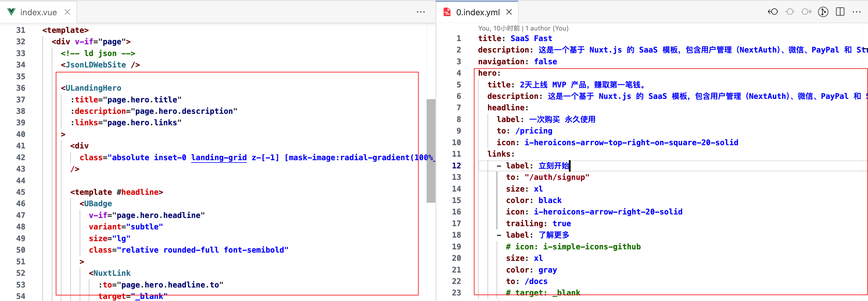The width and height of the screenshot is (868, 301).
Task: Click 'label: 了解更多' line
Action: point(537,235)
